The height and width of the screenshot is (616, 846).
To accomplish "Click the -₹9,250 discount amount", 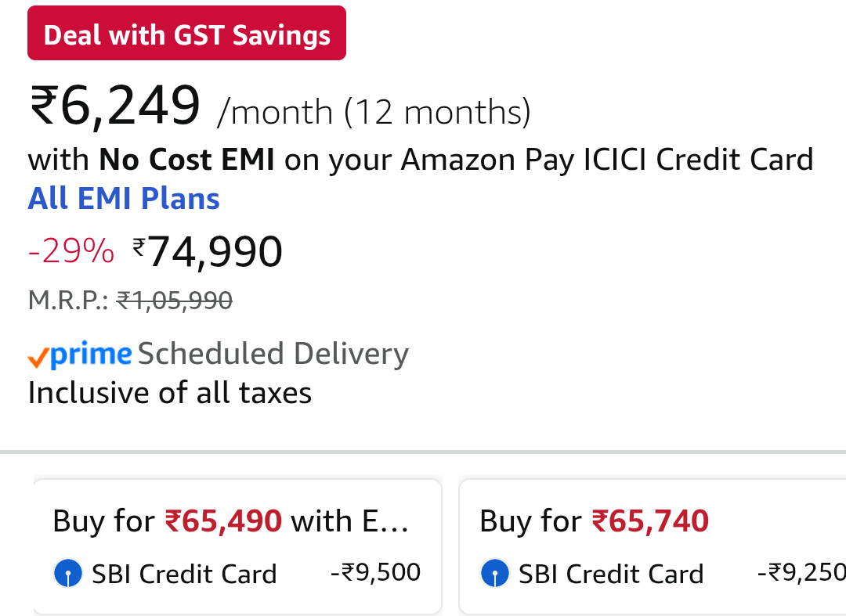I will pyautogui.click(x=801, y=572).
